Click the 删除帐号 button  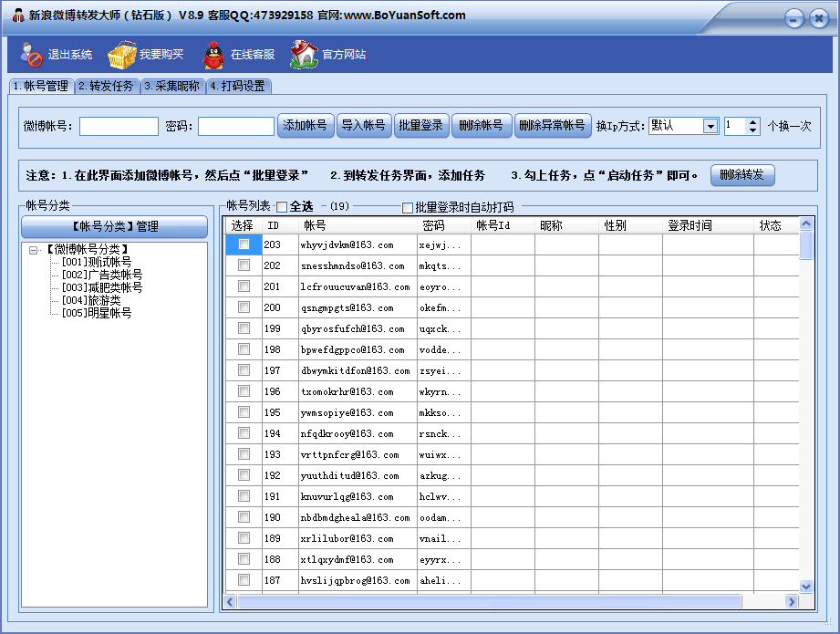(x=481, y=126)
